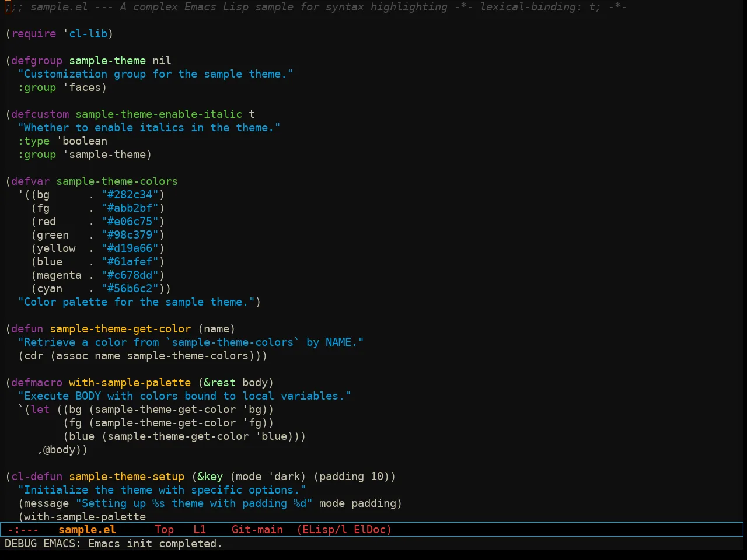
Task: Click the 'magenta' key in color alist
Action: point(60,275)
